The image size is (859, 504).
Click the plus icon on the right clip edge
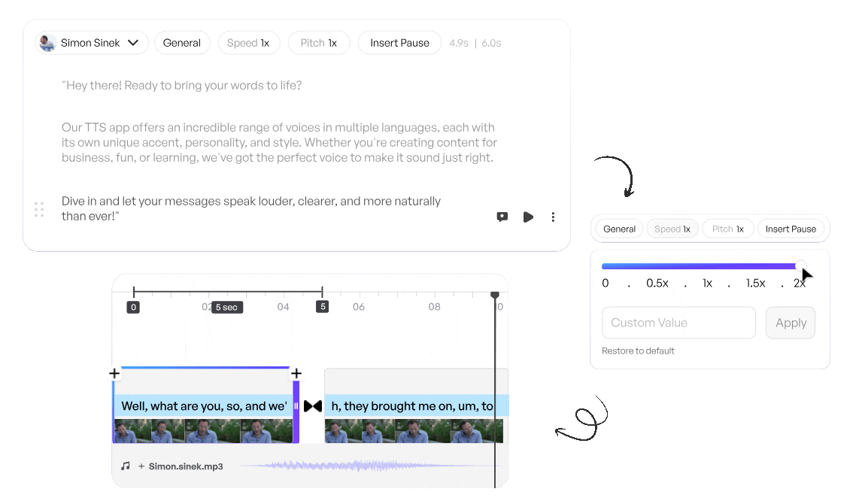coord(296,372)
